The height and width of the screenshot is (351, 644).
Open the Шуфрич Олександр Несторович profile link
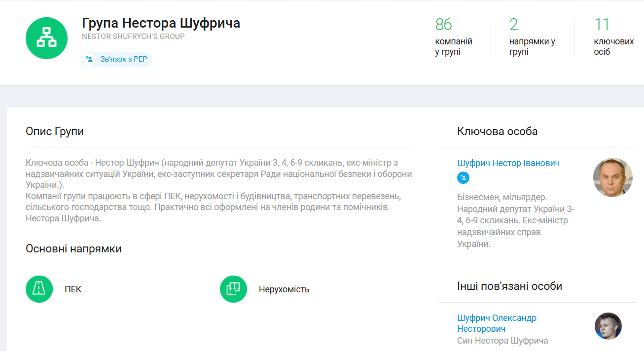pos(497,323)
